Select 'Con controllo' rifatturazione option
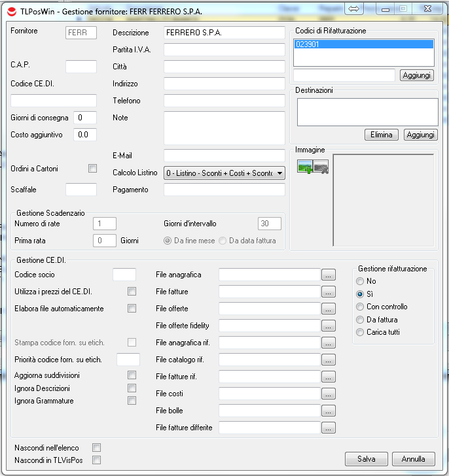The width and height of the screenshot is (449, 476). [360, 307]
